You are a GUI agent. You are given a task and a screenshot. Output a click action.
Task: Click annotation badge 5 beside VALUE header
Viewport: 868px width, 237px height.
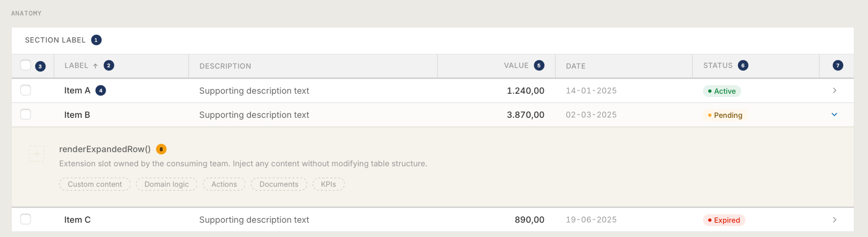[539, 66]
